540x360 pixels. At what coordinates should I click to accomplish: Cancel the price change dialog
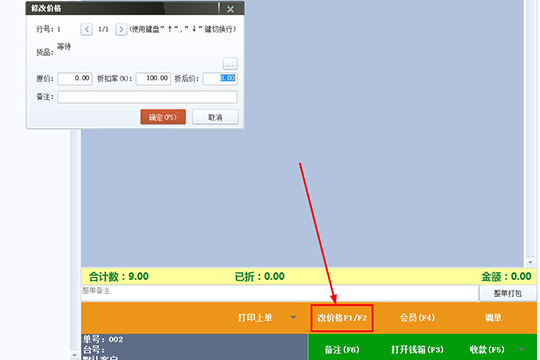(215, 117)
